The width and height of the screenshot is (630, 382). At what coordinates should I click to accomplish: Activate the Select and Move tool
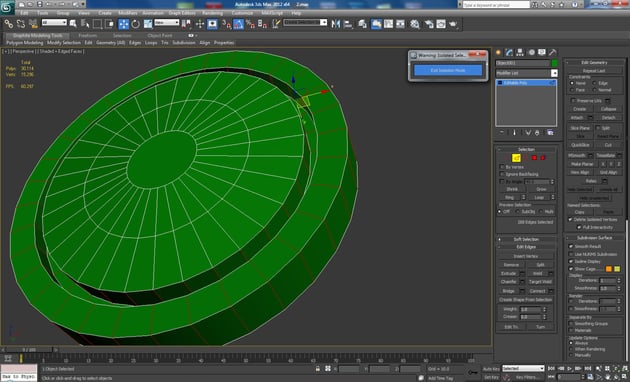pos(124,24)
